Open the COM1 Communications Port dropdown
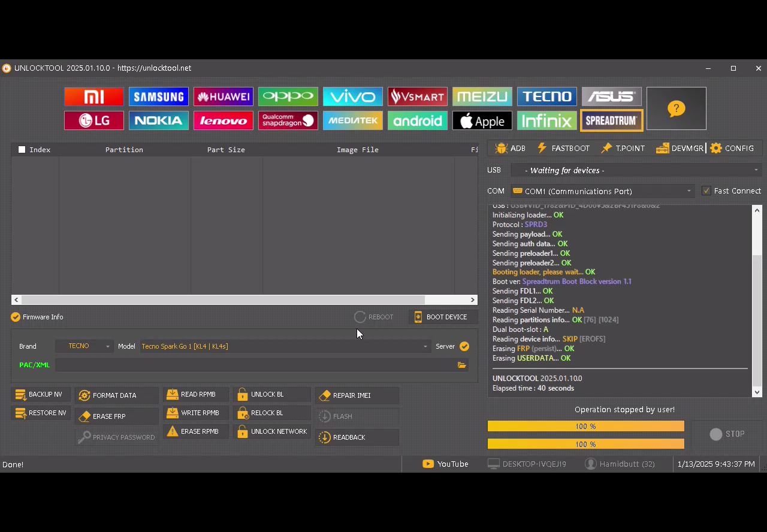This screenshot has width=767, height=532. coord(603,191)
